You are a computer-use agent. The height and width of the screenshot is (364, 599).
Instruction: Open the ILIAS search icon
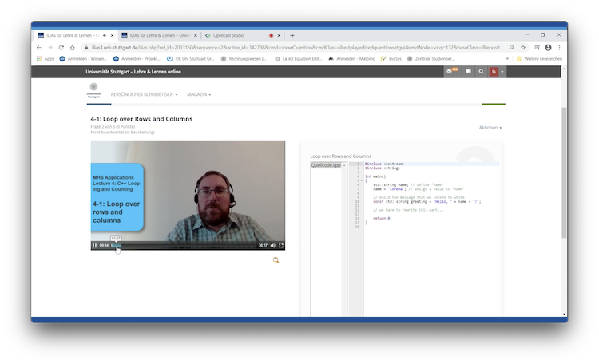click(x=482, y=71)
